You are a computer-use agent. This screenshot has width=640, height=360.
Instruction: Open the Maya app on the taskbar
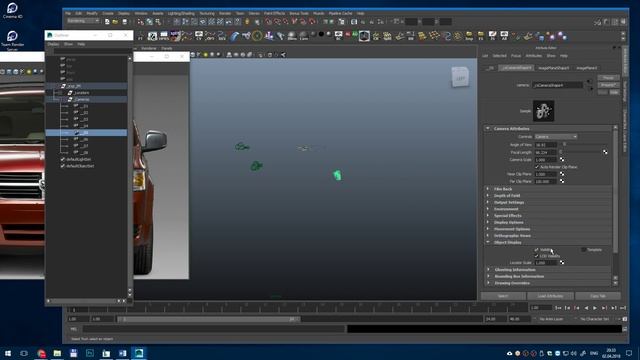pyautogui.click(x=139, y=353)
